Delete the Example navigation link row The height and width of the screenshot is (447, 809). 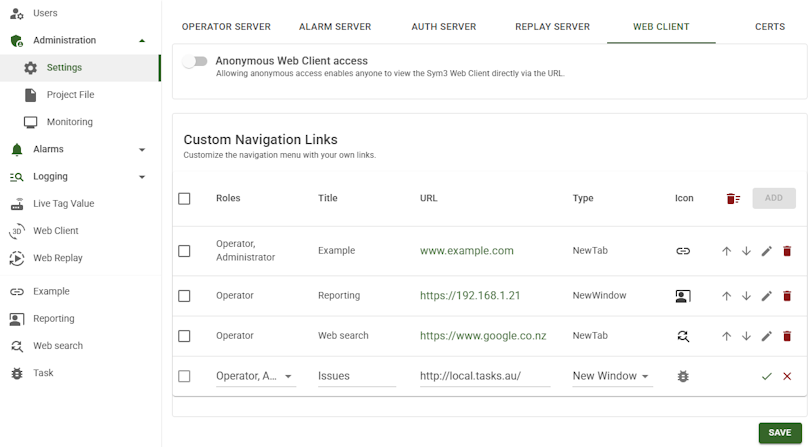[787, 251]
